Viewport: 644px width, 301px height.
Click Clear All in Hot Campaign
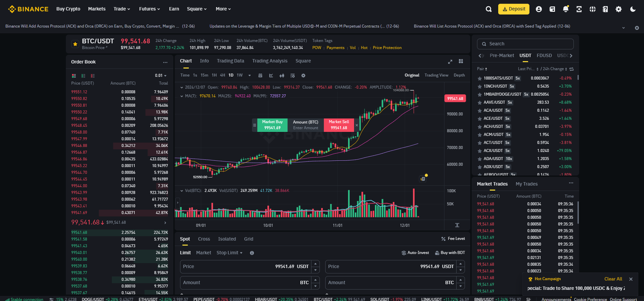(x=613, y=279)
